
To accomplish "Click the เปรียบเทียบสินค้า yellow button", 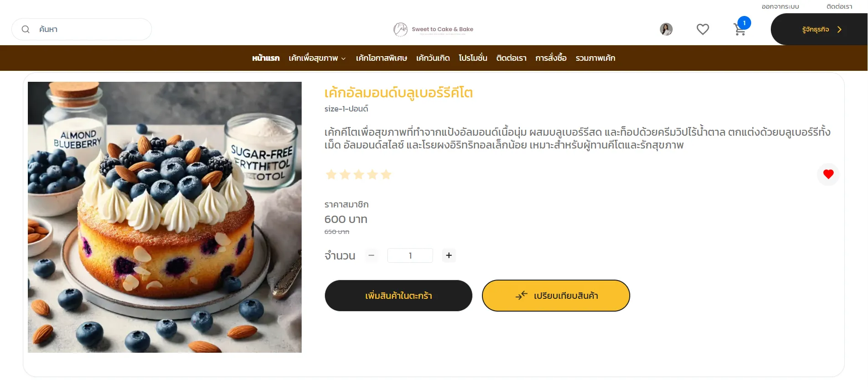I will pyautogui.click(x=556, y=296).
